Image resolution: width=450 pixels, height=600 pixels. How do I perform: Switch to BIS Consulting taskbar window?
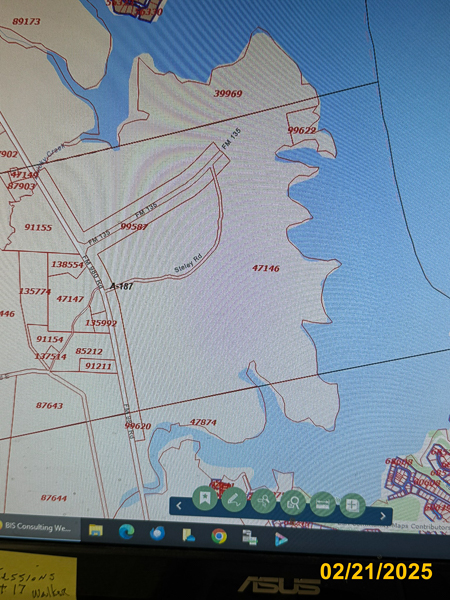click(x=38, y=527)
